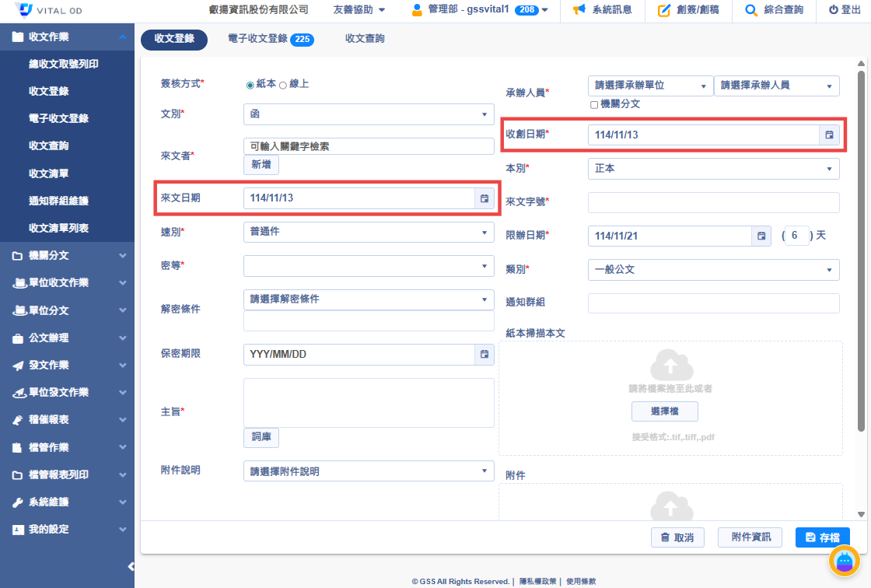Viewport: 871px width, 588px height.
Task: Click the 存檔 save button
Action: tap(822, 537)
